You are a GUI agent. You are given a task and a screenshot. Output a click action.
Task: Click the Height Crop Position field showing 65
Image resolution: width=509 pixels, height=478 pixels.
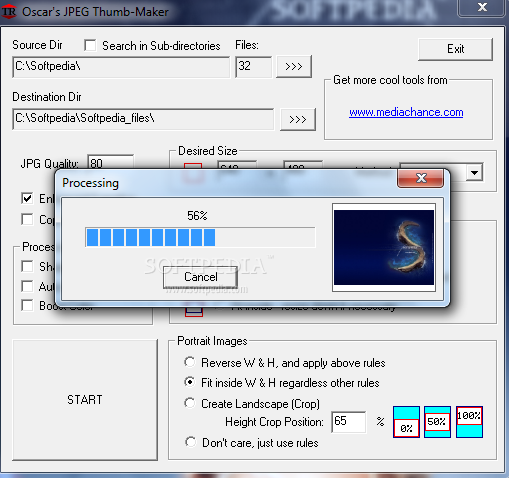(349, 422)
